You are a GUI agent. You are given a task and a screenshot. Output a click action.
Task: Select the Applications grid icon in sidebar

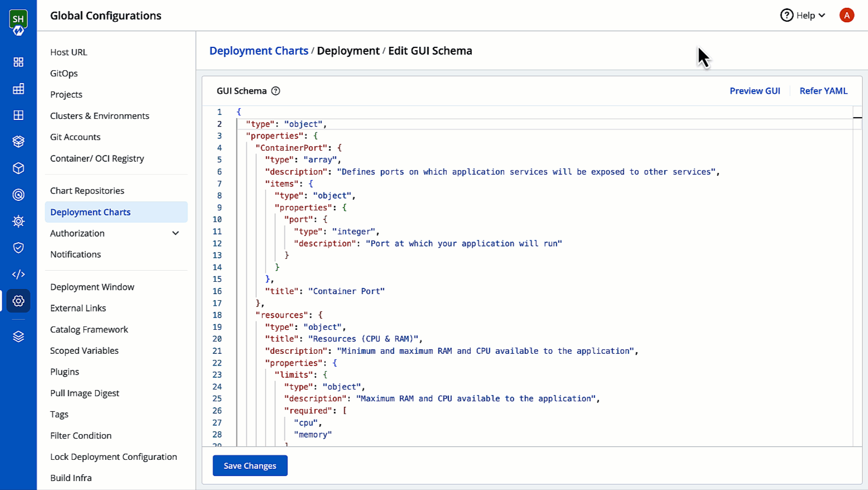[x=18, y=62]
